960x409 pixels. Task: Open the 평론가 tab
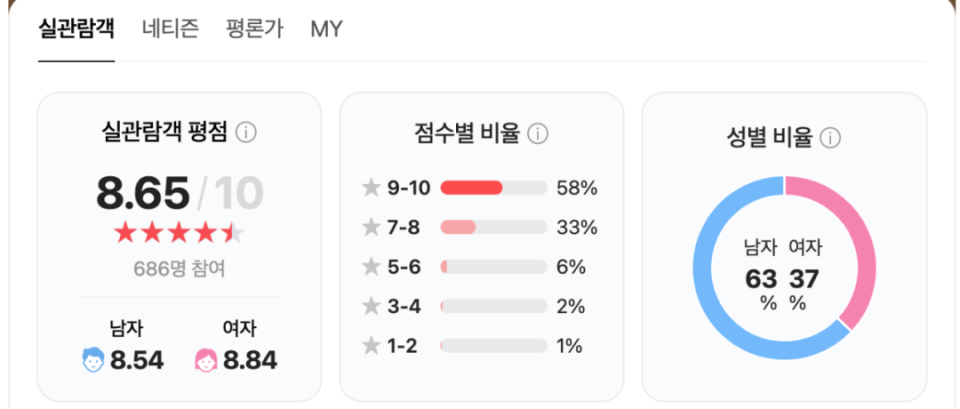pos(255,29)
